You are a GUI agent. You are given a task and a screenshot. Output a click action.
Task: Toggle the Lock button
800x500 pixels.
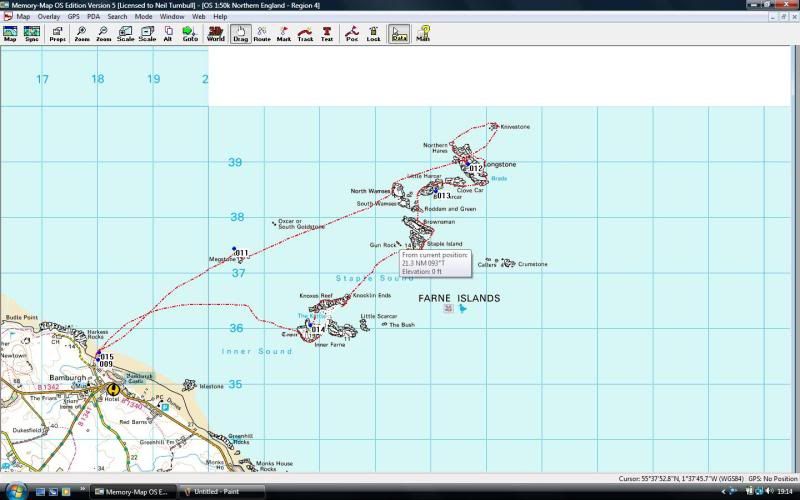[373, 33]
